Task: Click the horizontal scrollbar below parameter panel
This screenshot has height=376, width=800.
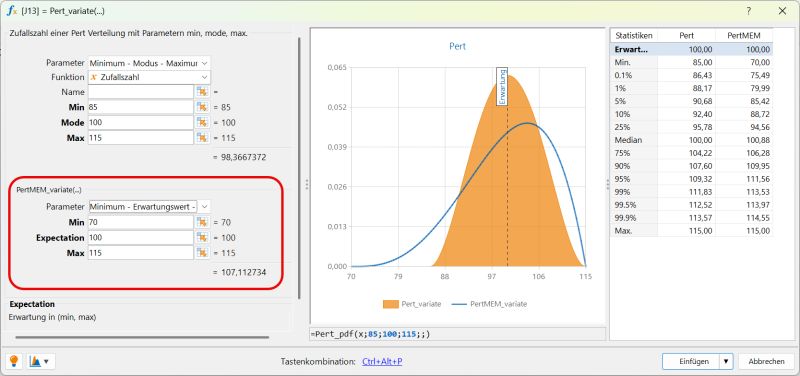Action: [x=142, y=337]
